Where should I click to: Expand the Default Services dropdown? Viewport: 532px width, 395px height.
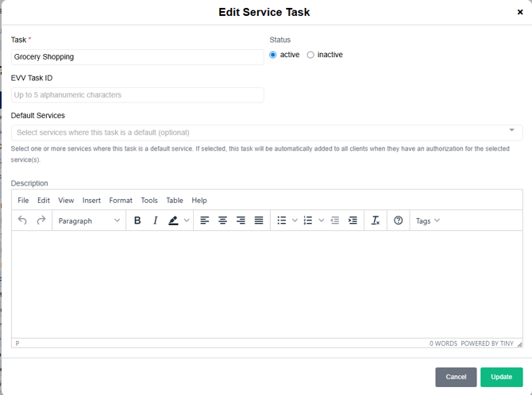click(511, 131)
